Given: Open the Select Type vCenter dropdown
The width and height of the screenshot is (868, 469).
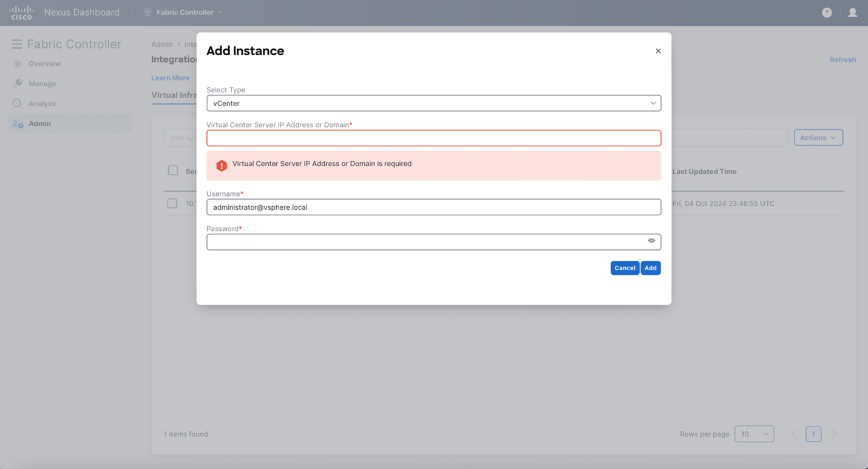Looking at the screenshot, I should [x=433, y=103].
